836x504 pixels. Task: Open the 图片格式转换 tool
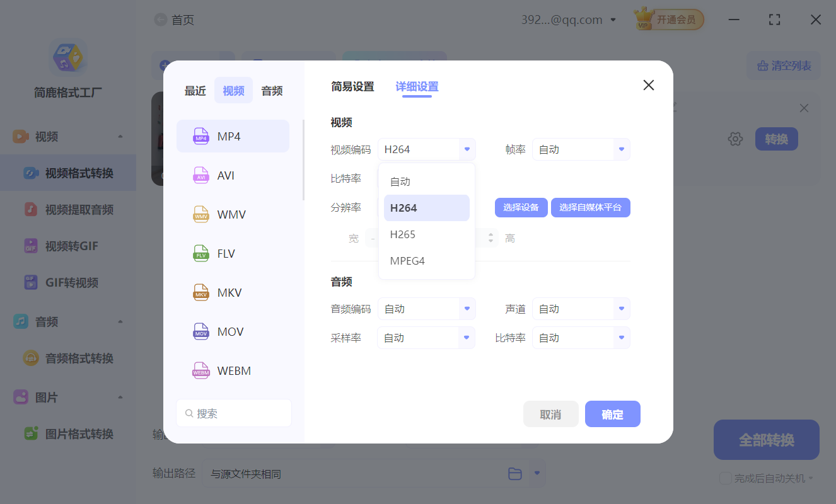click(67, 433)
